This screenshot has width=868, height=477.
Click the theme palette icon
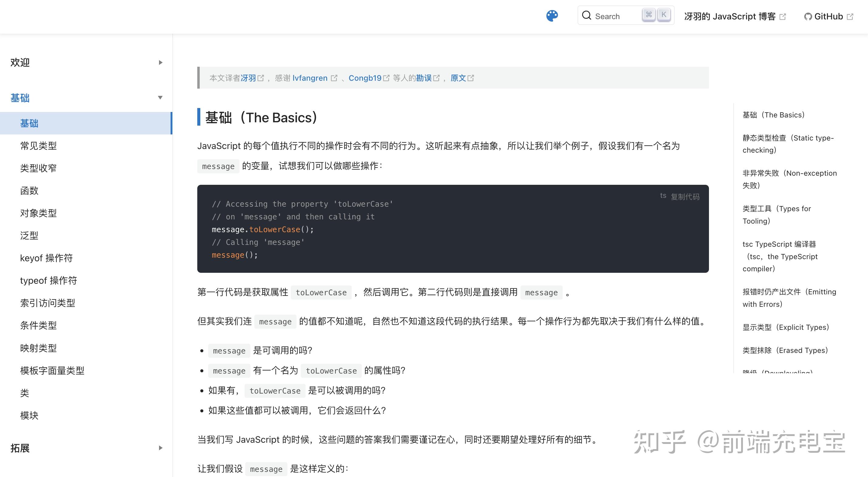[x=552, y=15]
